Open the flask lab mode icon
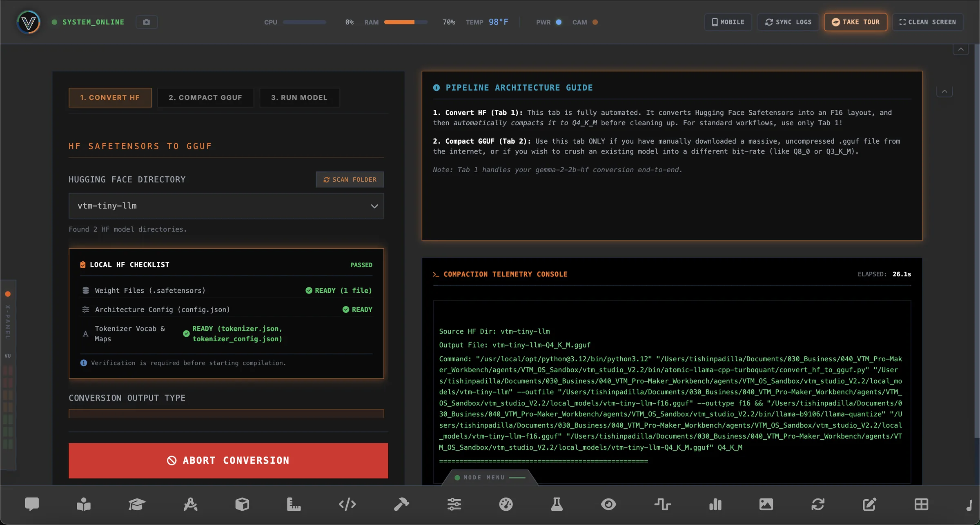Viewport: 980px width, 525px height. click(557, 504)
